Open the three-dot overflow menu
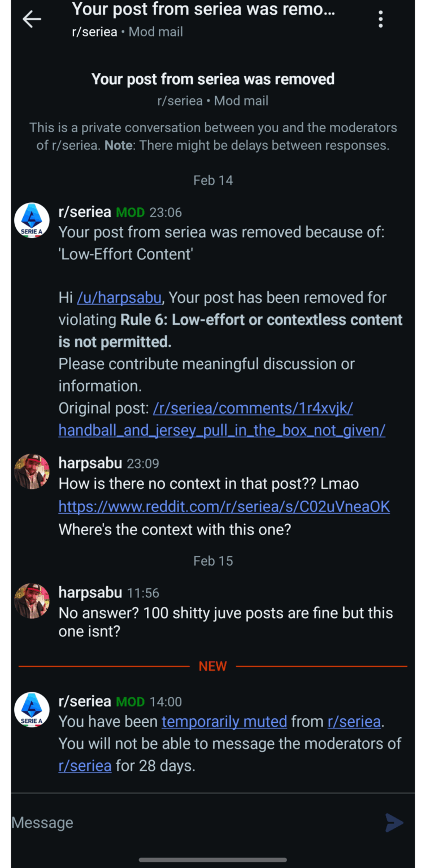 (x=381, y=19)
